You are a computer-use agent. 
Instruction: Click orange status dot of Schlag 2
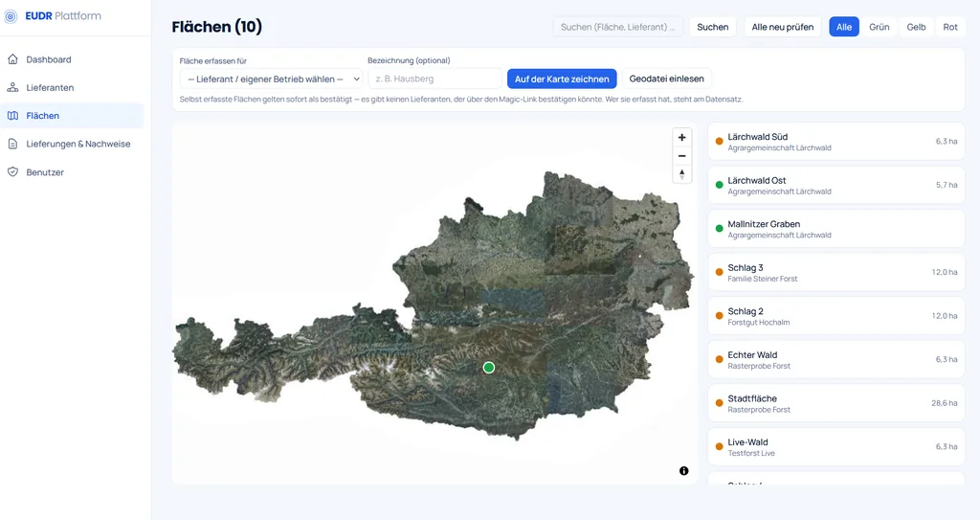pyautogui.click(x=720, y=316)
